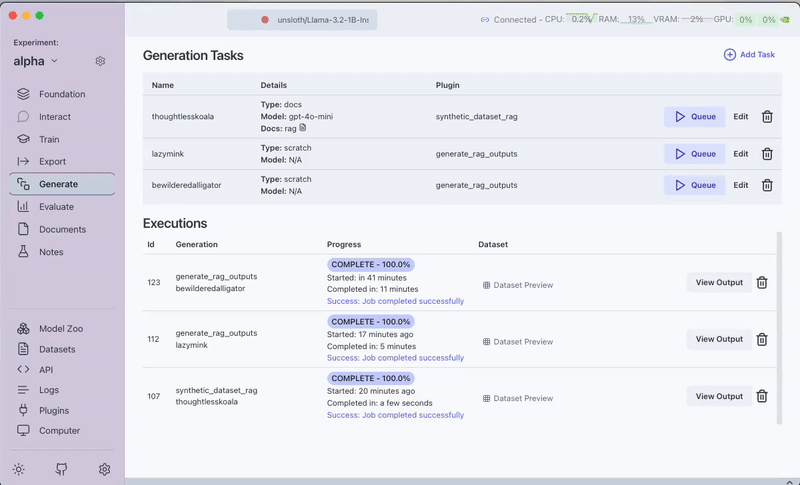The height and width of the screenshot is (485, 800).
Task: Open Dataset Preview for execution 112
Action: click(517, 341)
